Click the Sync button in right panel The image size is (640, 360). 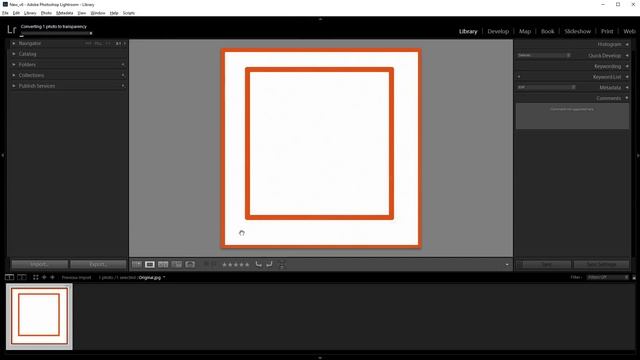(x=547, y=265)
